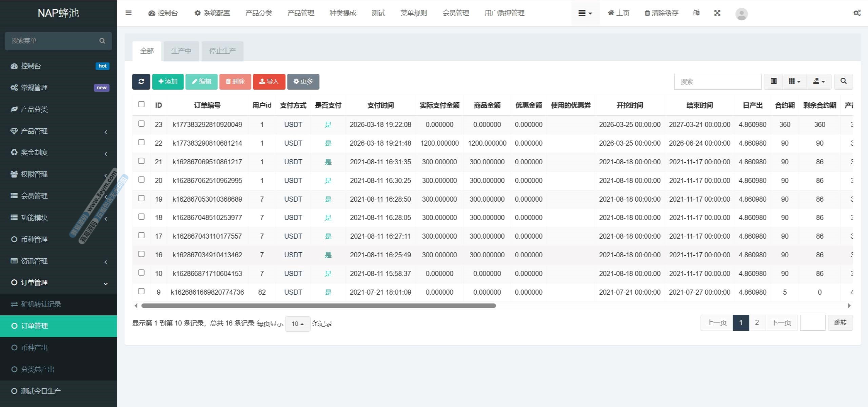Screen dimensions: 868x407
Task: Open the 会员管理 top menu item
Action: (456, 13)
